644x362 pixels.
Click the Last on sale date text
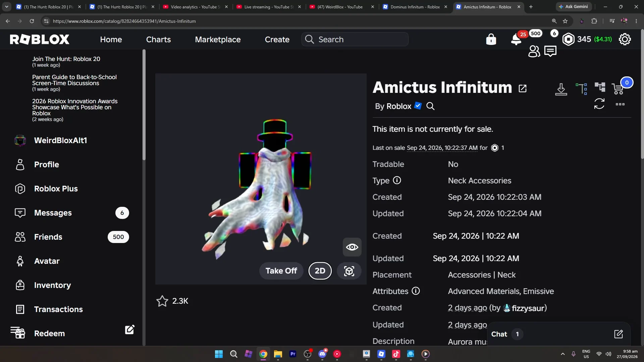tap(442, 148)
